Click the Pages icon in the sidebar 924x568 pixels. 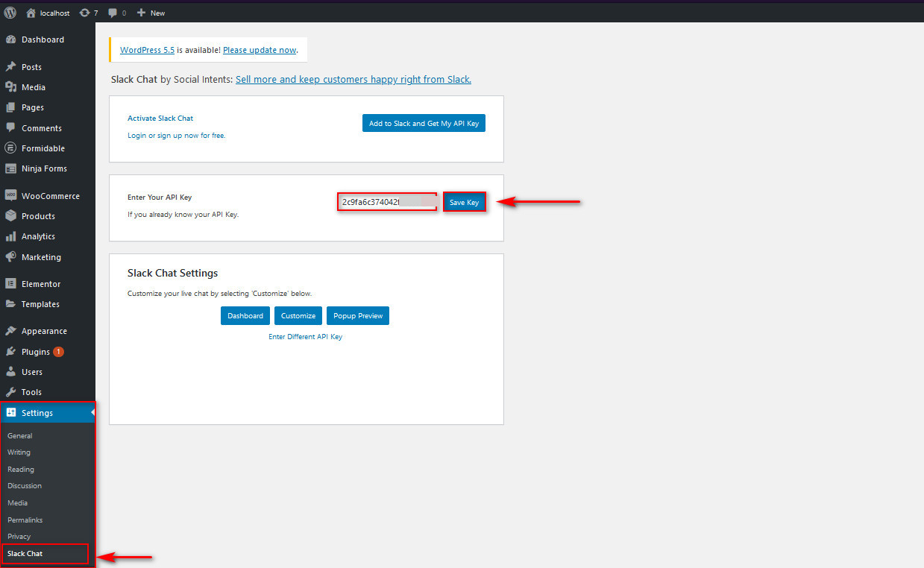point(10,107)
